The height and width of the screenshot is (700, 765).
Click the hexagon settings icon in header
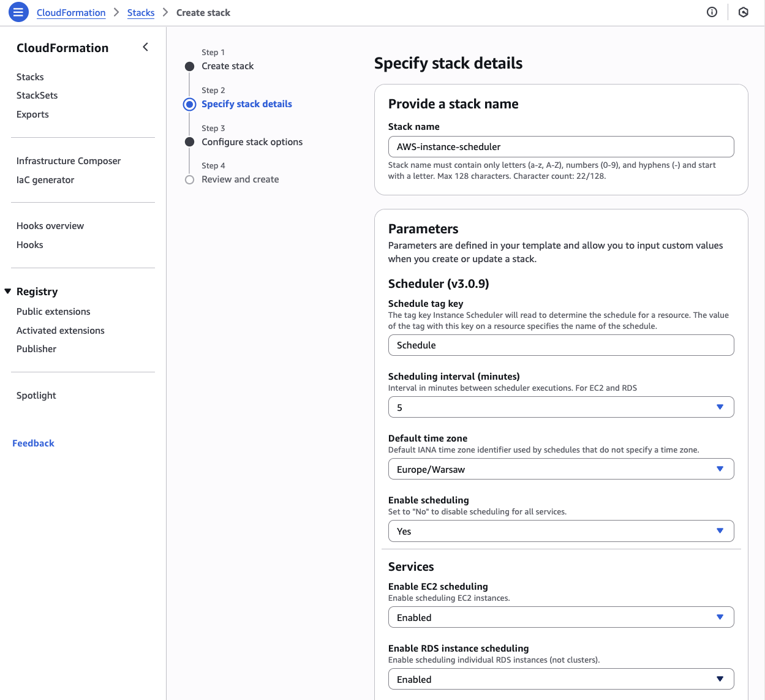click(x=744, y=12)
